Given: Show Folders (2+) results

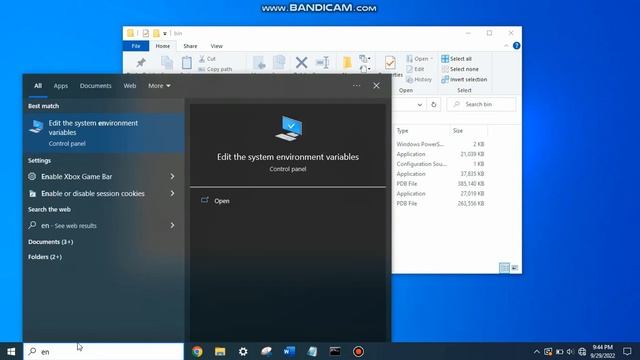Looking at the screenshot, I should [x=45, y=257].
